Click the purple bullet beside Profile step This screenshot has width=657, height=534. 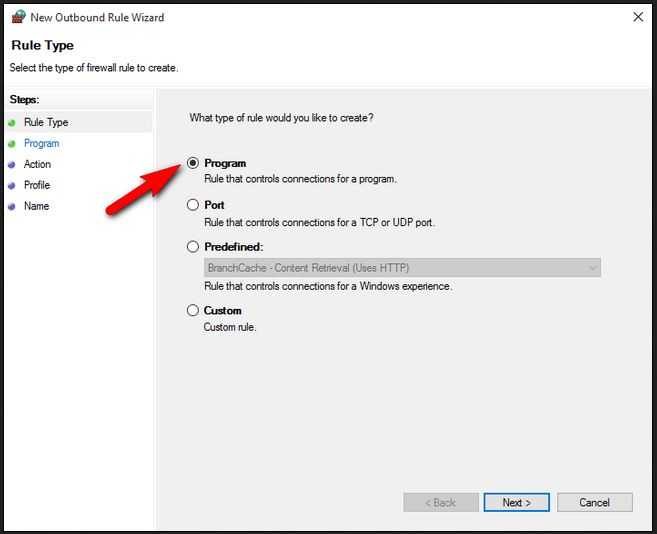pyautogui.click(x=12, y=186)
